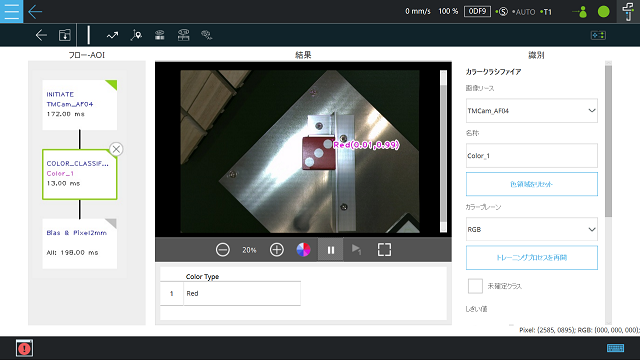Open the multi-object search tool icon
Screen dimensions: 640x360
[207, 36]
